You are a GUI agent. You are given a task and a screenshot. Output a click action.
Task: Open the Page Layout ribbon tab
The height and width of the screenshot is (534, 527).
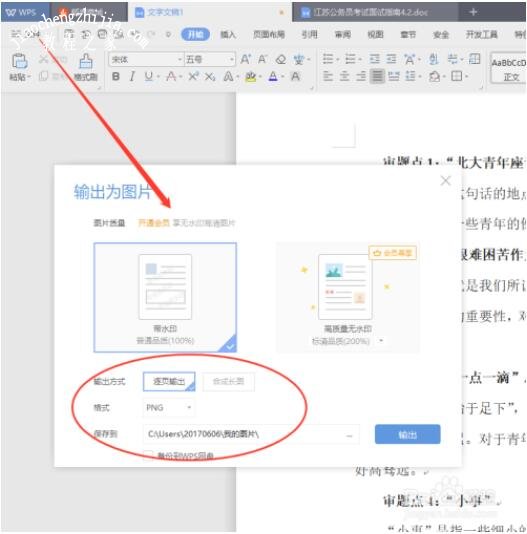pyautogui.click(x=269, y=34)
